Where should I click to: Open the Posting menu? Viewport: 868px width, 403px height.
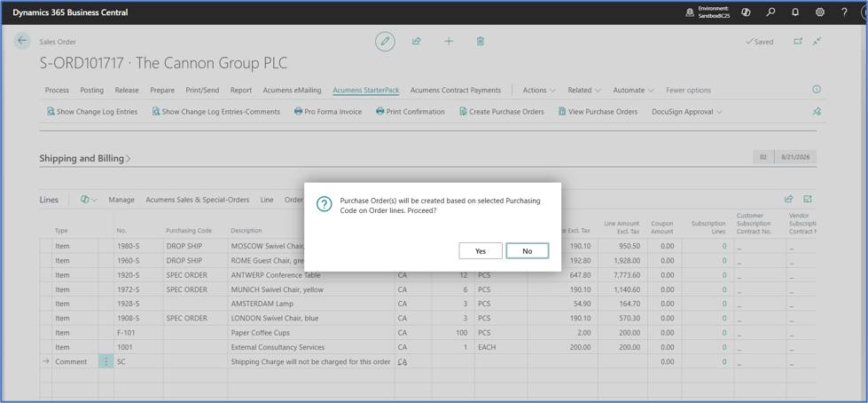pyautogui.click(x=92, y=90)
